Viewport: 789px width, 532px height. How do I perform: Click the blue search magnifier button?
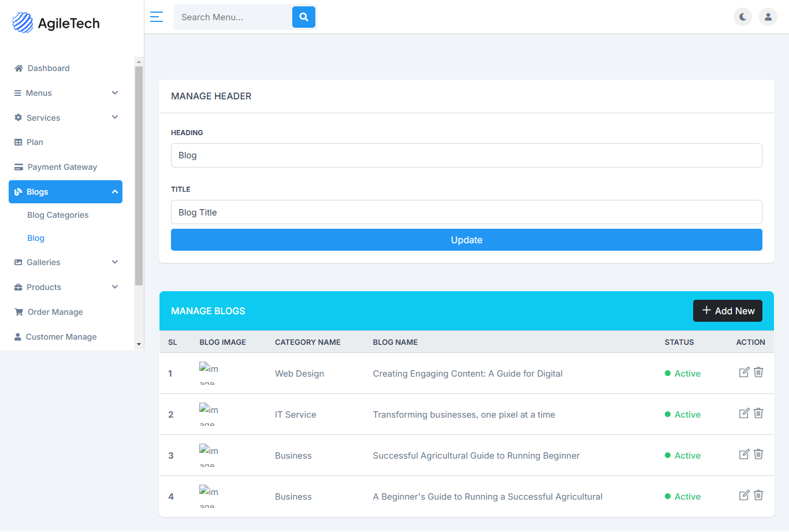click(304, 17)
